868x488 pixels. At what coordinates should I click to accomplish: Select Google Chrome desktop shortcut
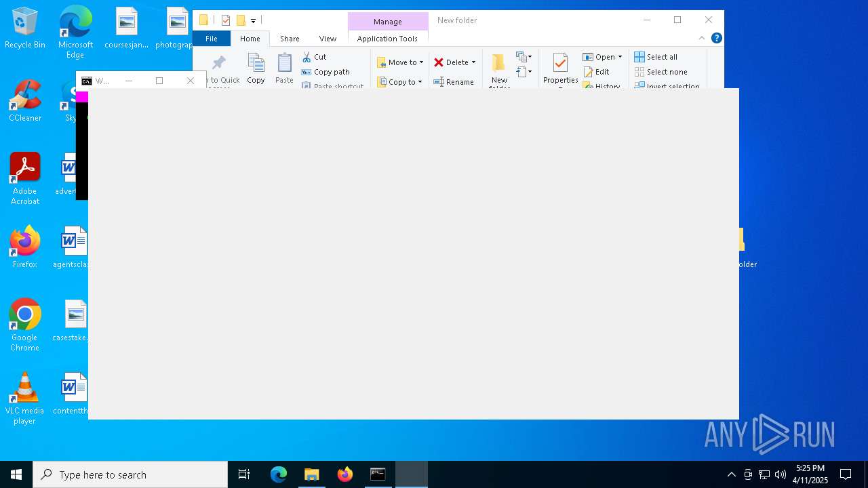tap(25, 325)
